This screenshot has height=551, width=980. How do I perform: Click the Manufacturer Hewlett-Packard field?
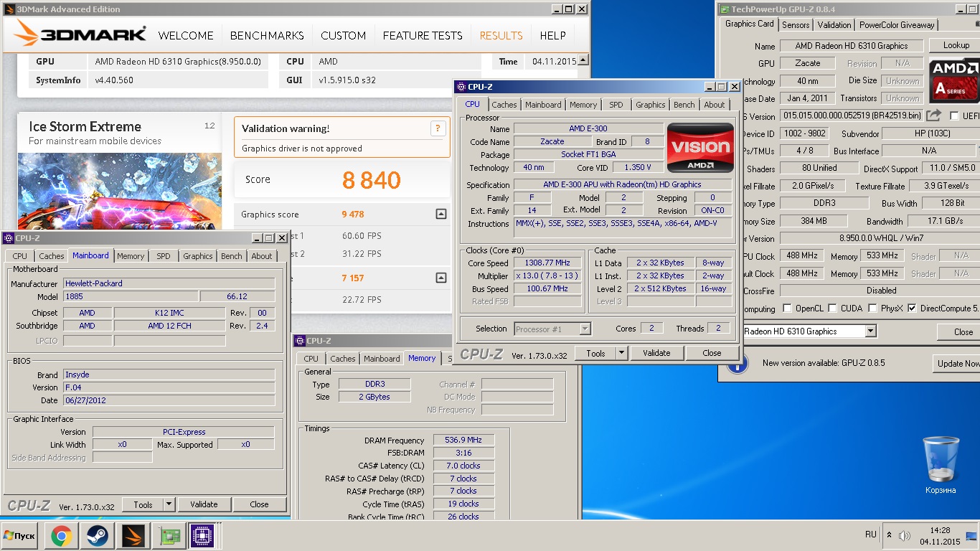[169, 283]
